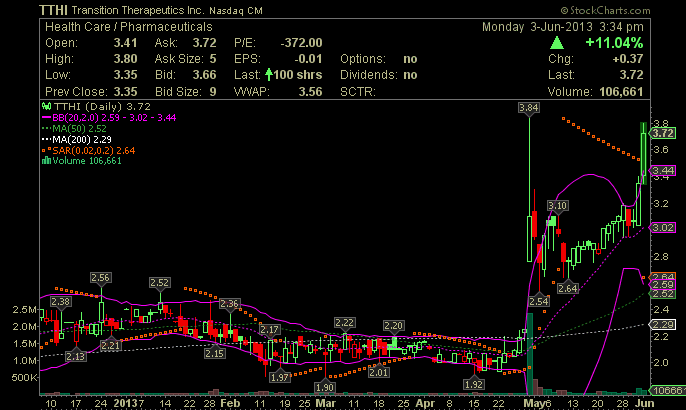This screenshot has height=410, width=686.
Task: Click the green up arrow before 100 shrs
Action: (x=269, y=75)
